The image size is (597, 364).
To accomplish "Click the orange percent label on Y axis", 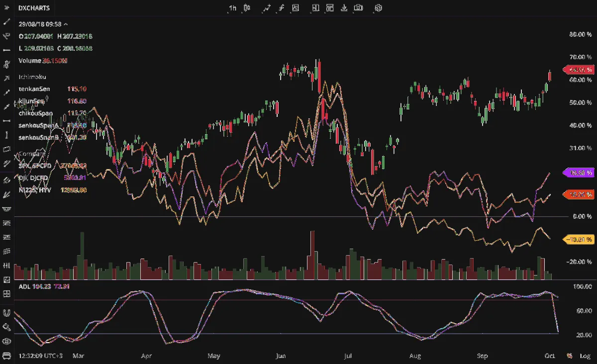I will point(579,194).
